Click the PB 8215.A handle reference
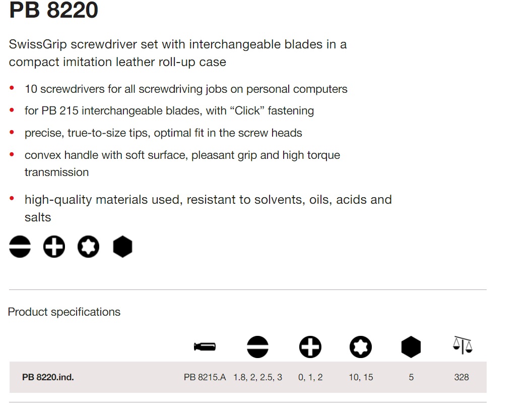This screenshot has height=410, width=532. click(x=205, y=377)
